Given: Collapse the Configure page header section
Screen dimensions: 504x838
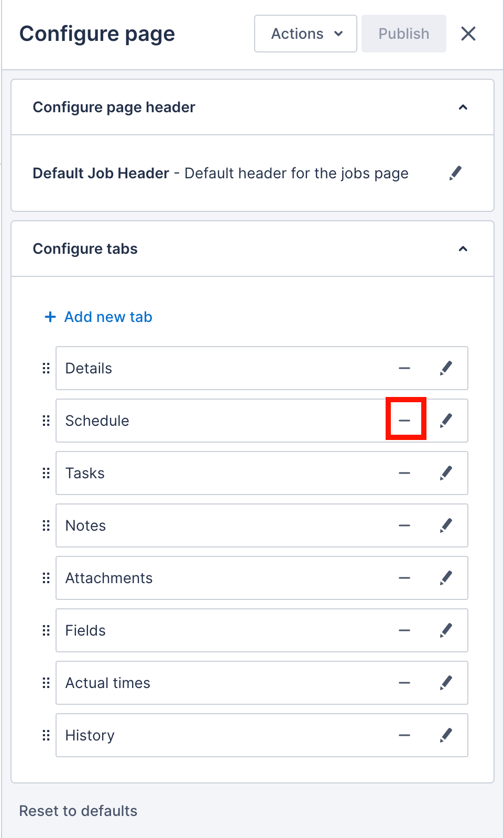Looking at the screenshot, I should click(x=463, y=107).
